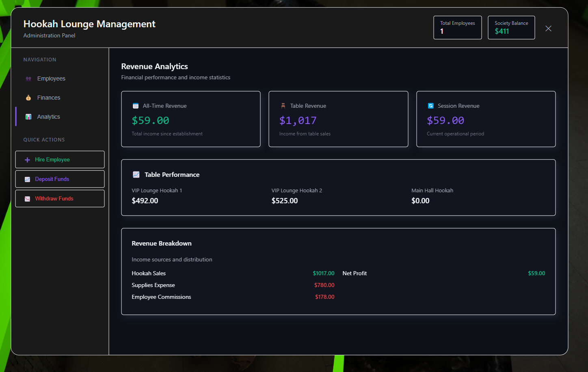588x372 pixels.
Task: Click the All-Time Revenue calendar icon
Action: pyautogui.click(x=136, y=106)
